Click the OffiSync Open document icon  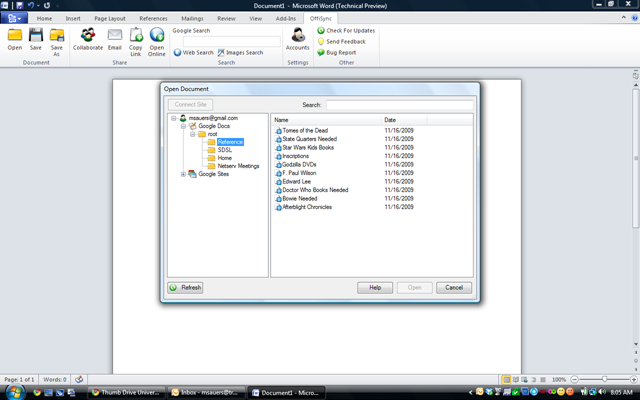(x=15, y=40)
